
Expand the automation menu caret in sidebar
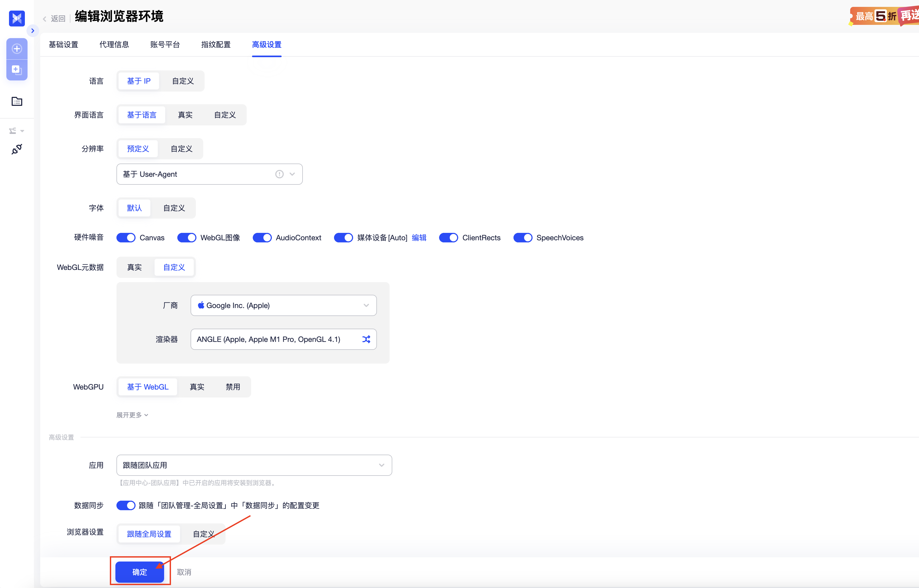click(22, 131)
